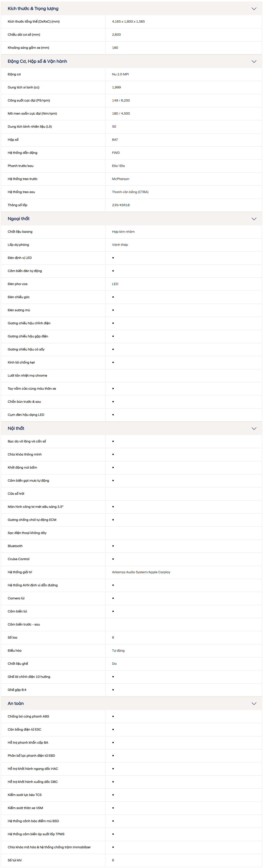The image size is (264, 868).
Task: Click the Nu 2.0 MPI engine value
Action: pyautogui.click(x=120, y=74)
